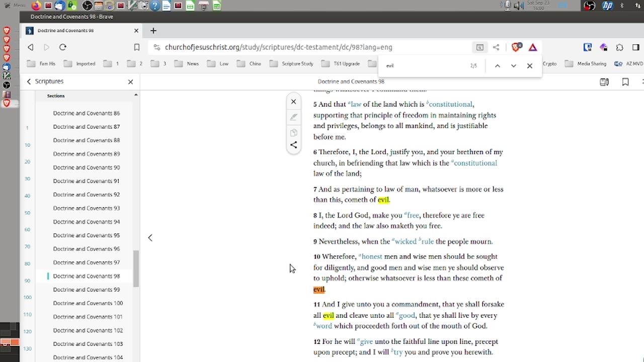Open the study notes panel icon
The height and width of the screenshot is (362, 644).
coord(604,82)
